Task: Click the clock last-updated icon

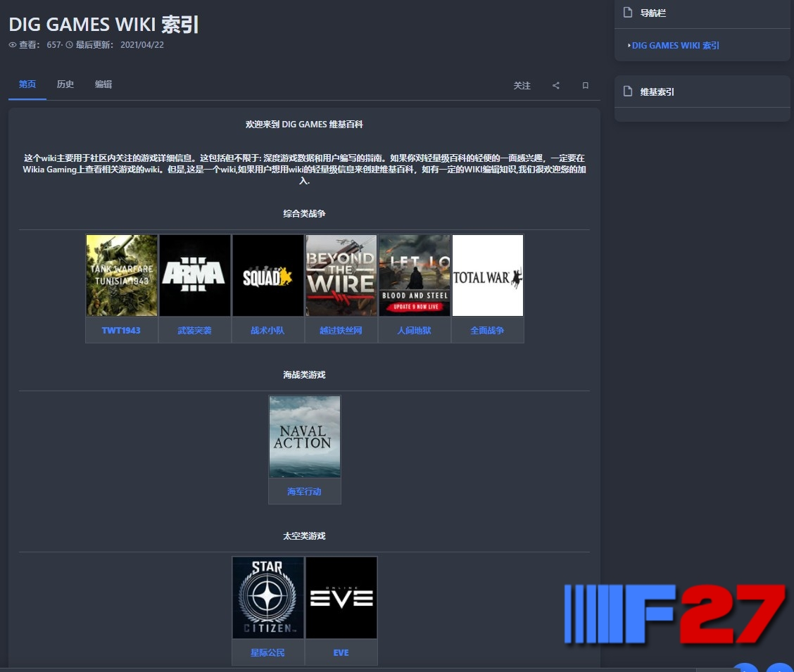Action: click(70, 44)
